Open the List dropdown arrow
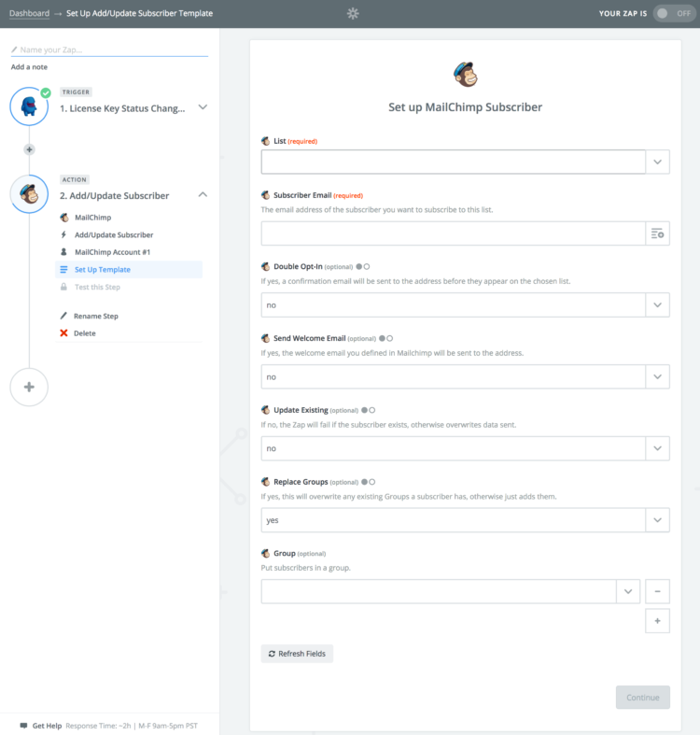The width and height of the screenshot is (700, 735). tap(657, 162)
